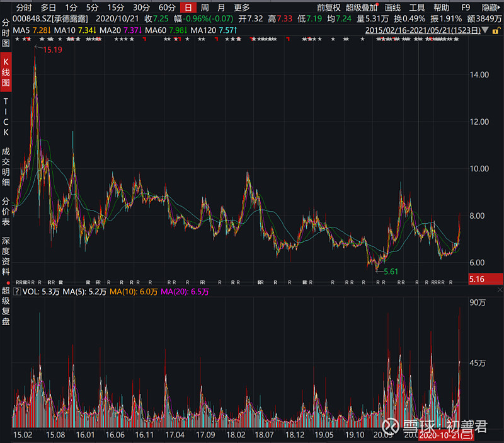Click the VOL indicator help question-mark icon

point(17,292)
